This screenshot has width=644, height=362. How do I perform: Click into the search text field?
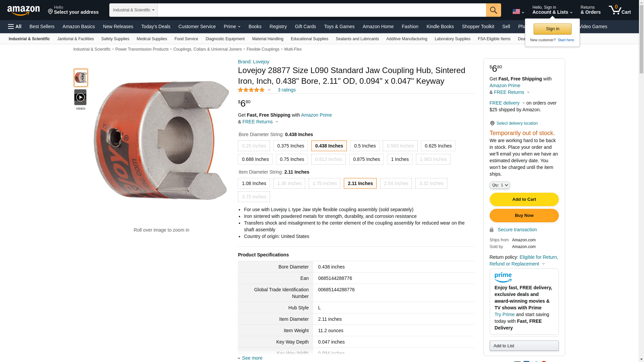[321, 10]
